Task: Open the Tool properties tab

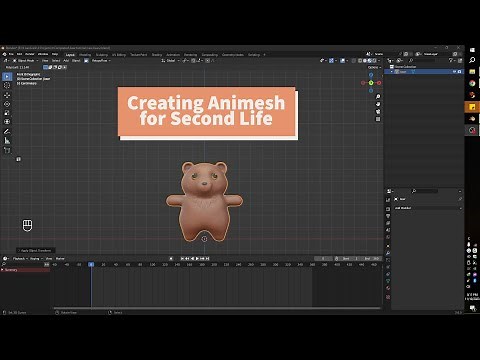Action: pyautogui.click(x=388, y=200)
